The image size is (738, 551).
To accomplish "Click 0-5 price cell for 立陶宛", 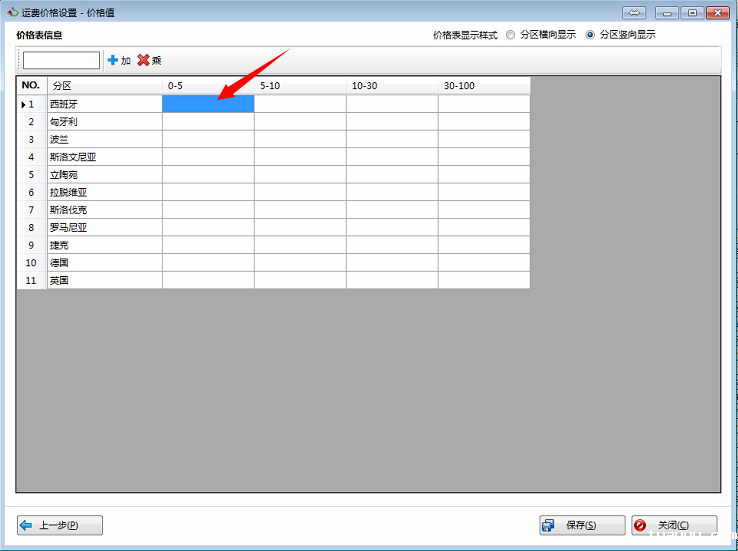I will tap(208, 175).
